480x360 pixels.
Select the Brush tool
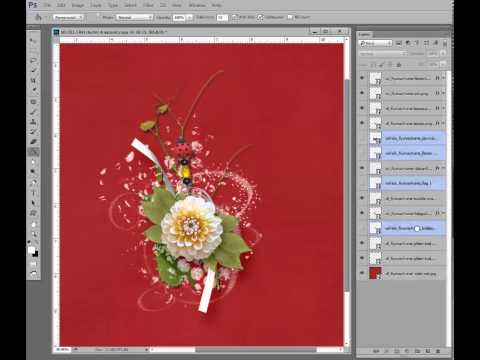tap(33, 112)
